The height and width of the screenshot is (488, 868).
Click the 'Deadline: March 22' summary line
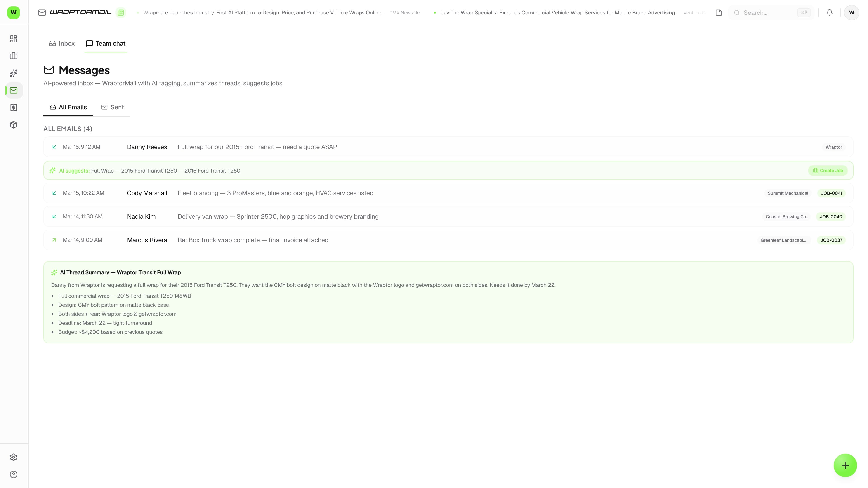[105, 323]
